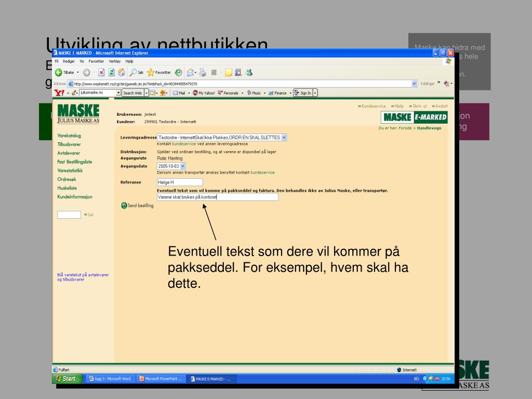Open the Vis menu
The height and width of the screenshot is (399, 532).
[x=82, y=61]
